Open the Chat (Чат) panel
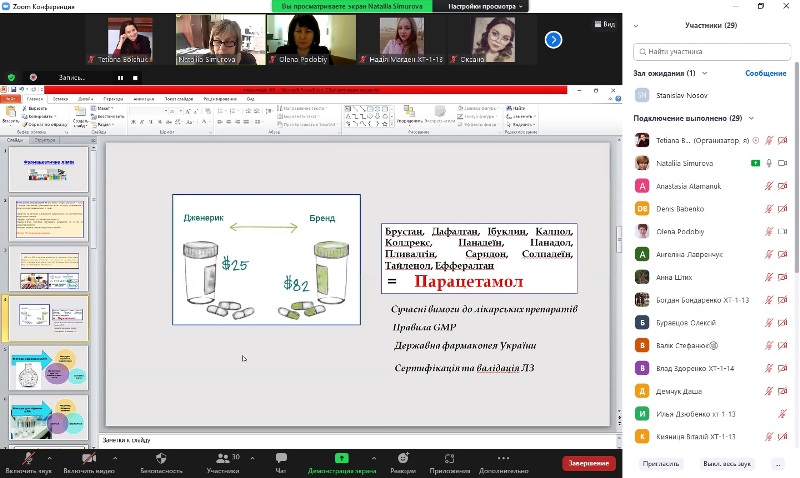The width and height of the screenshot is (800, 478). 281,459
